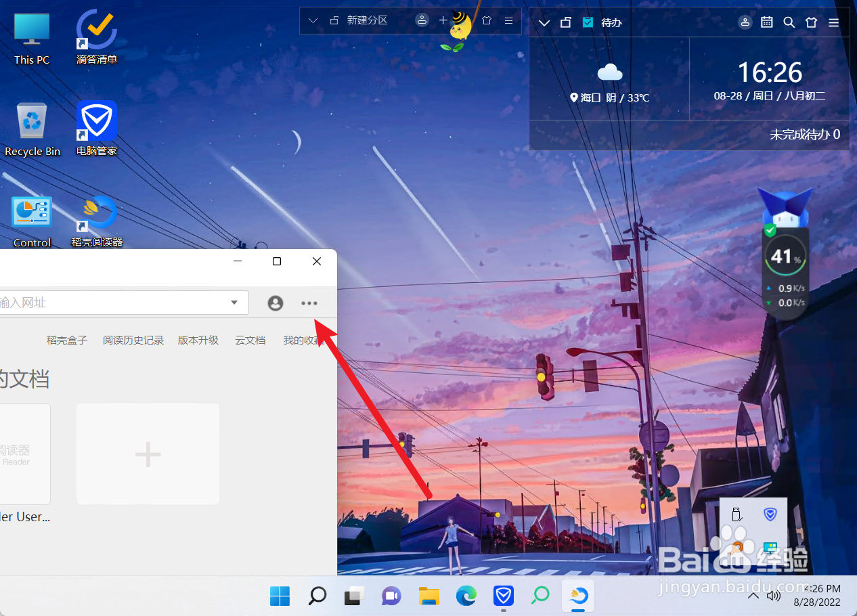Click the 16:26 clock display

(770, 72)
